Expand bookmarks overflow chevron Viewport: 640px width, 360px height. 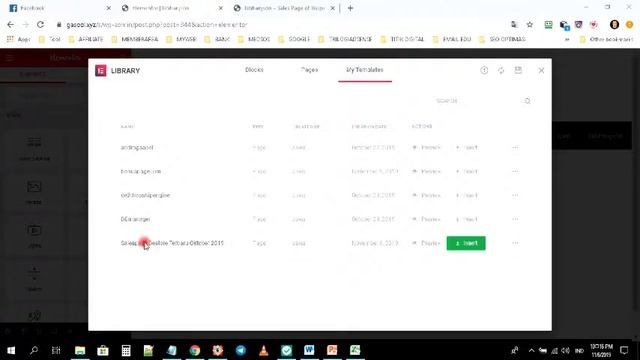tap(567, 39)
